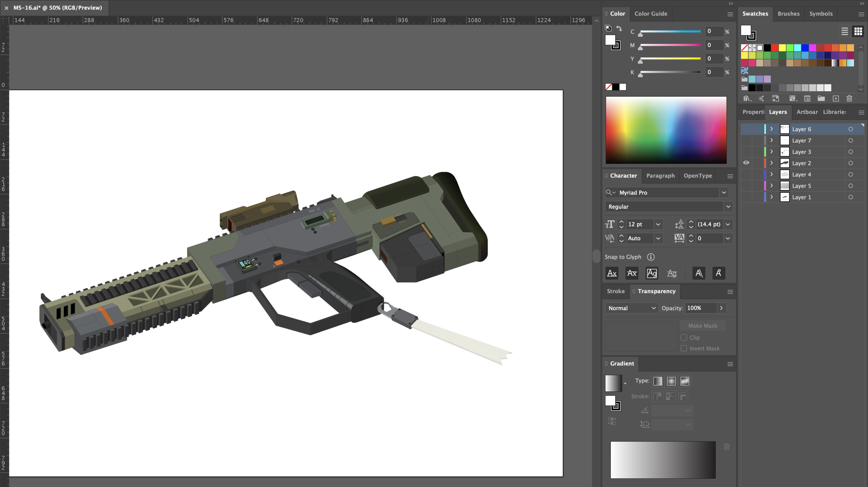Click the red swatch in Swatches panel
This screenshot has width=868, height=487.
pos(775,48)
